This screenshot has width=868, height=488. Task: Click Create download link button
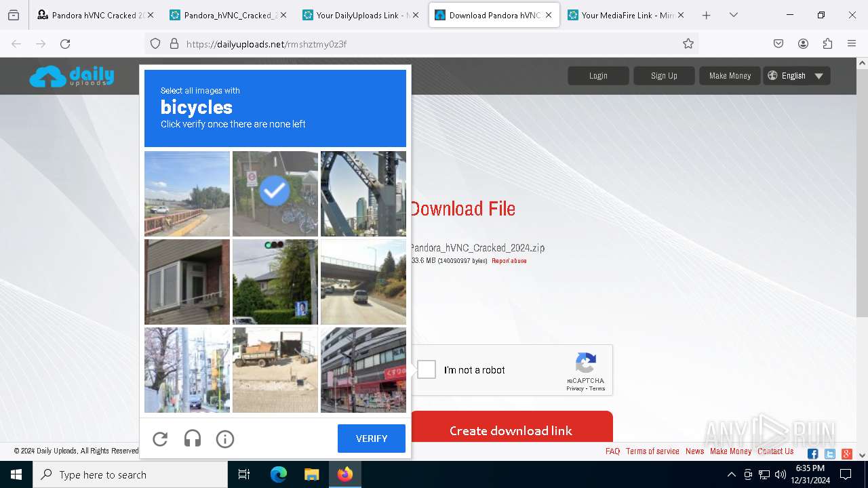pos(511,427)
